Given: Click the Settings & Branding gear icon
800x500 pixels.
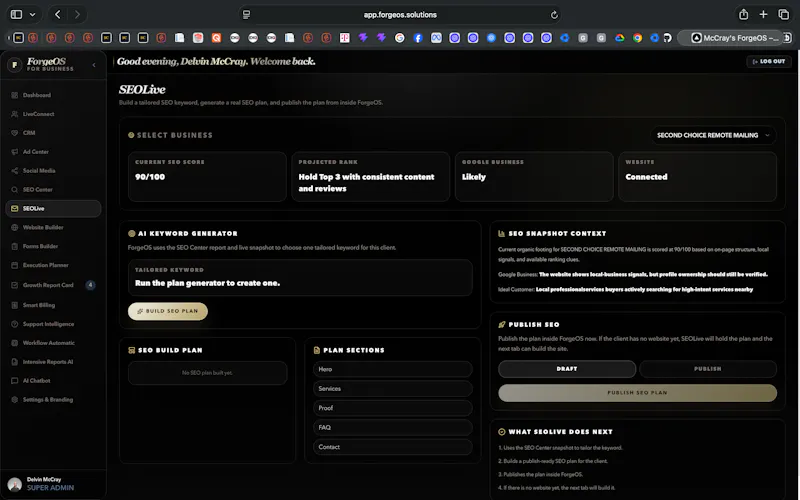Looking at the screenshot, I should coord(14,399).
